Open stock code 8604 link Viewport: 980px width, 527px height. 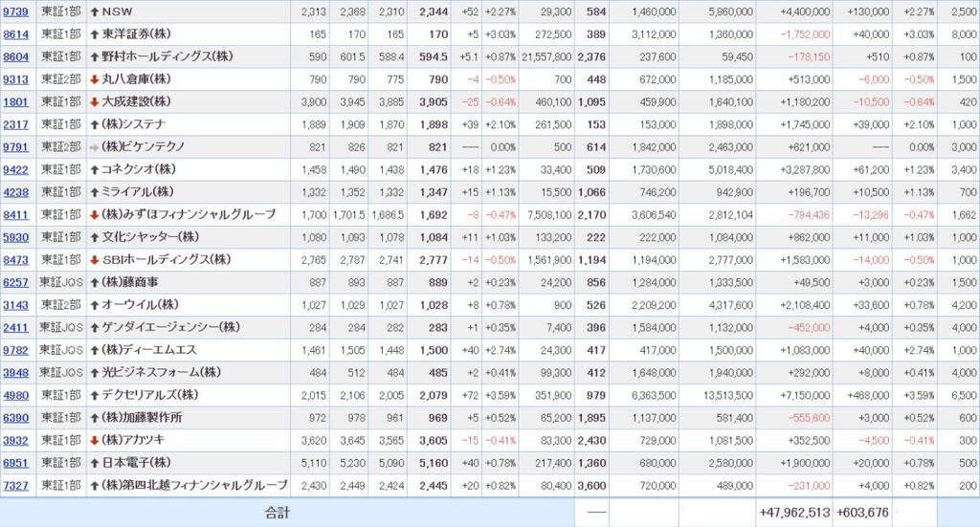(15, 56)
